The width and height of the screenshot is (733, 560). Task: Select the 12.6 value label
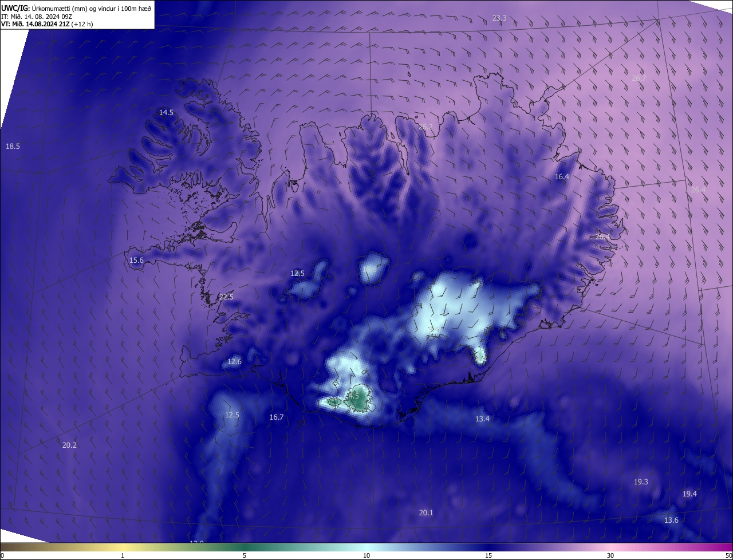[x=234, y=362]
